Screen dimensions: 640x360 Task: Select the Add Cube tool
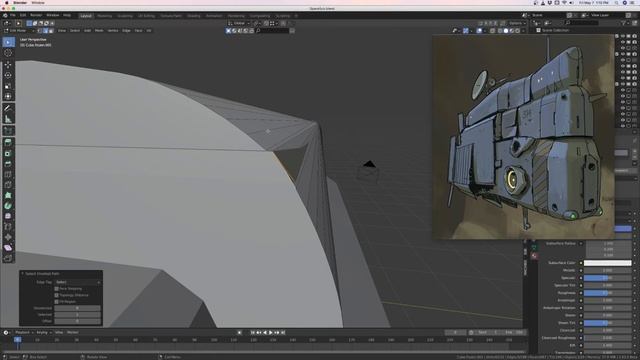pyautogui.click(x=8, y=131)
